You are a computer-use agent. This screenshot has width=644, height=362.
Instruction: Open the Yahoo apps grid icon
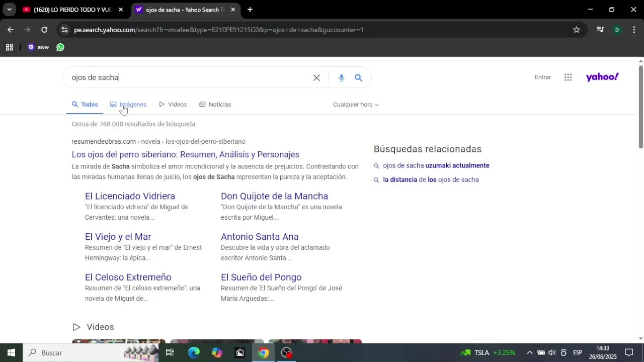pyautogui.click(x=568, y=77)
